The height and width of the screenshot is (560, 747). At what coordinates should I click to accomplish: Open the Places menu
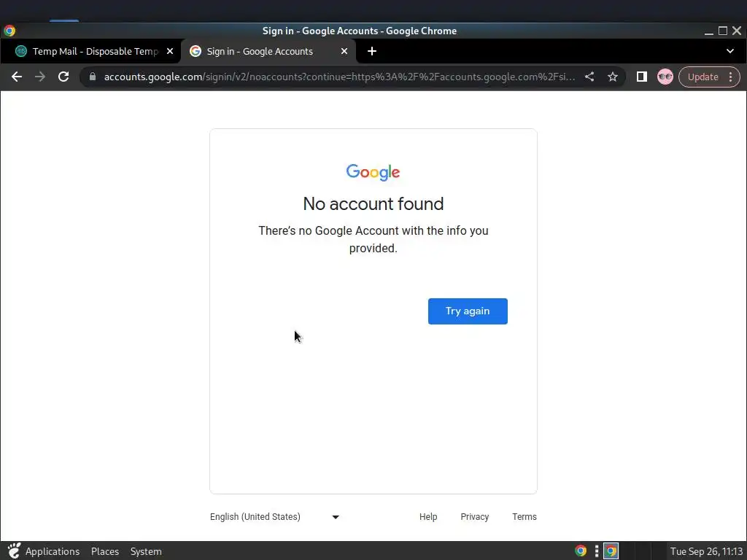[x=105, y=551]
